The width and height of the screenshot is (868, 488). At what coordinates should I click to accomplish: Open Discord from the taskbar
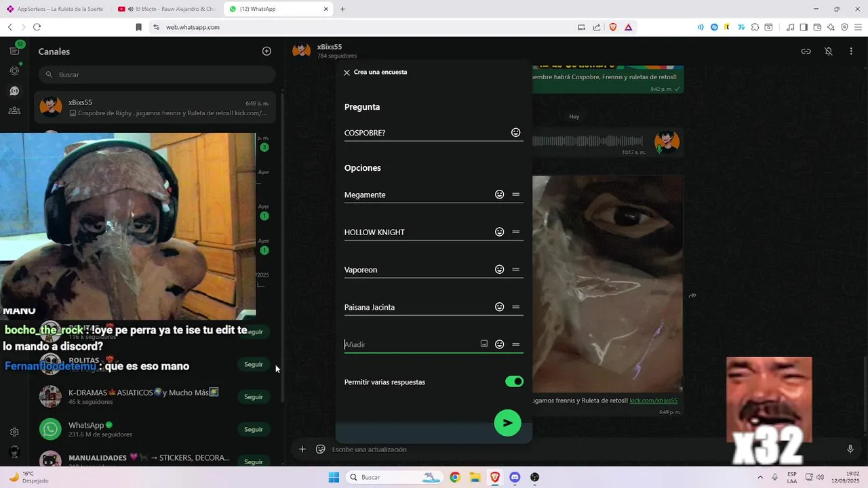[515, 477]
